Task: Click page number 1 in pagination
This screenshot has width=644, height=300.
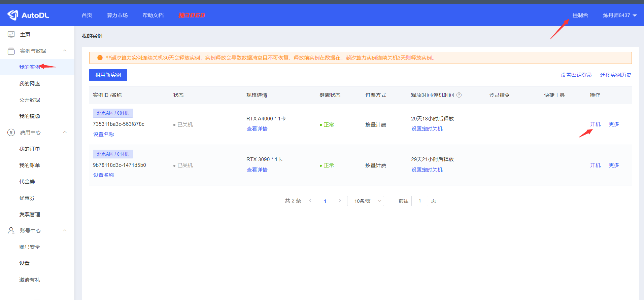Action: 325,201
